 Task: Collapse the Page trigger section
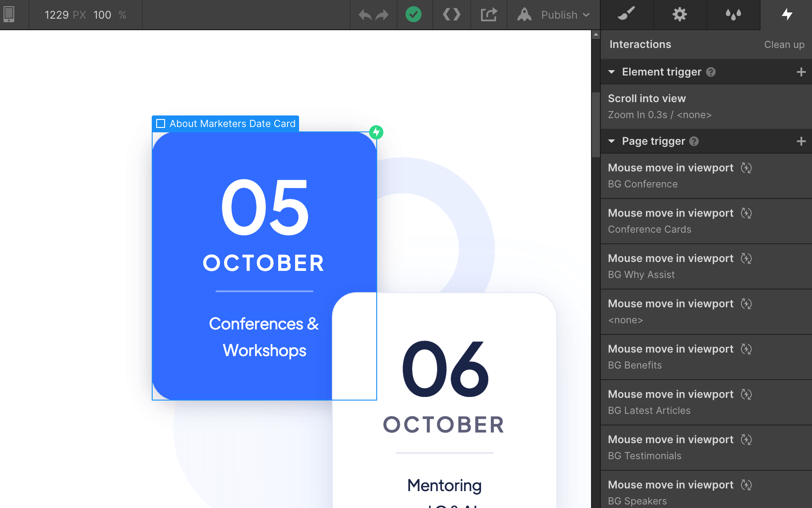click(x=612, y=141)
